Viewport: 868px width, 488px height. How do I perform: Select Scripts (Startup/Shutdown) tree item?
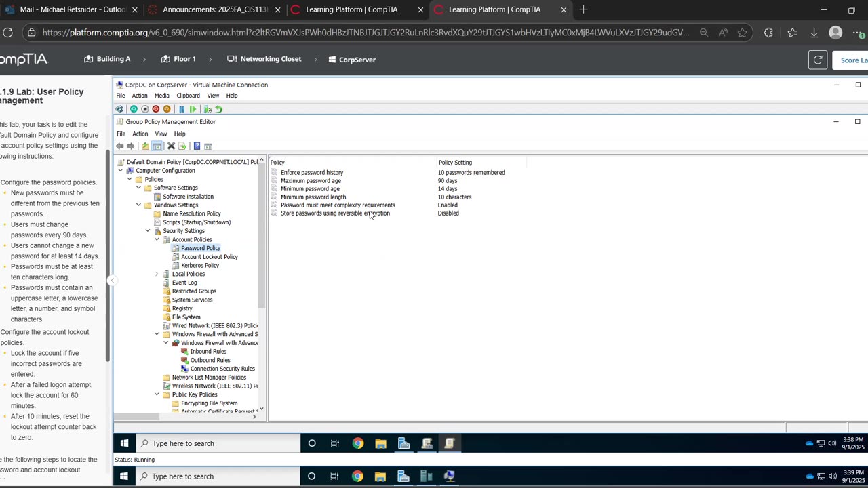coord(196,222)
